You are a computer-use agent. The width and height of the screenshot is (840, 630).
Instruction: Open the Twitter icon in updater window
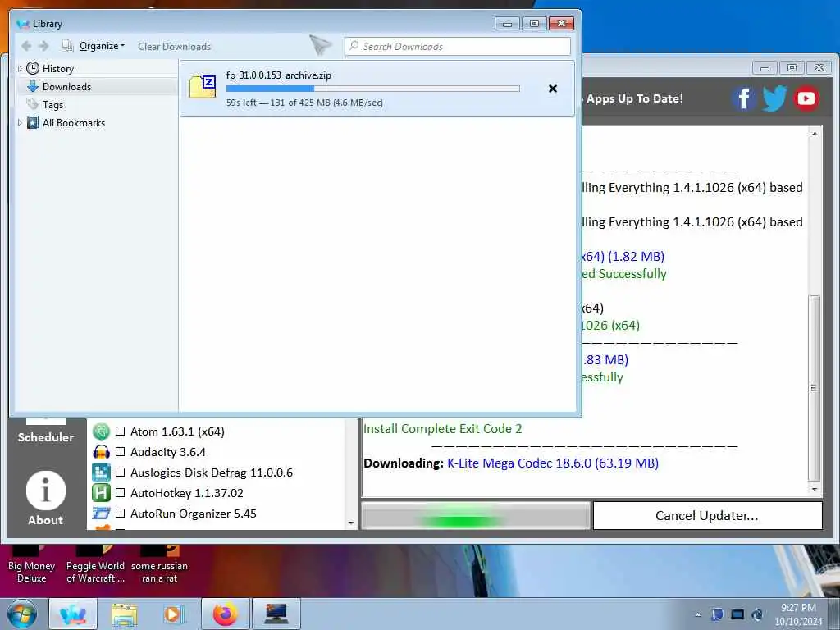tap(774, 98)
